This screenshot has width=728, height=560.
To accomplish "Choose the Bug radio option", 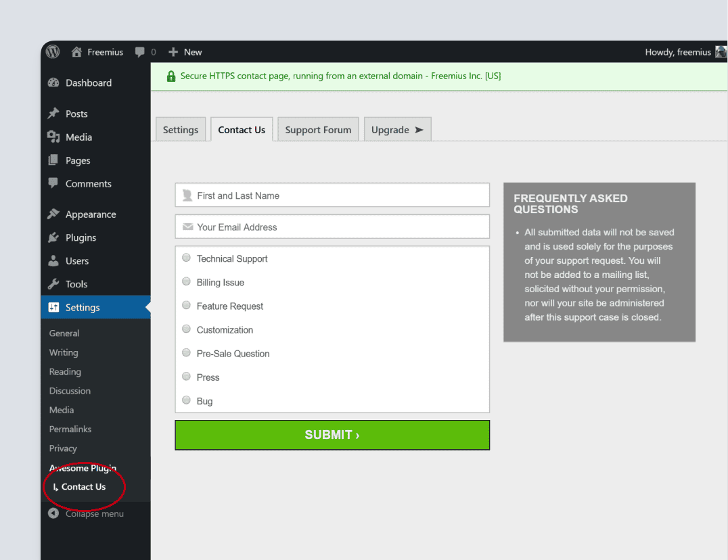I will coord(187,400).
